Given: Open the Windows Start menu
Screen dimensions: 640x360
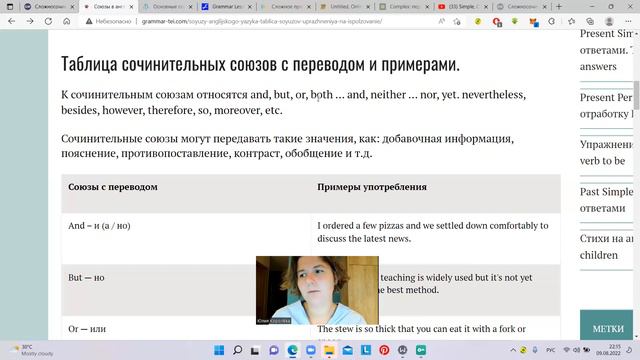Looking at the screenshot, I should (x=219, y=350).
